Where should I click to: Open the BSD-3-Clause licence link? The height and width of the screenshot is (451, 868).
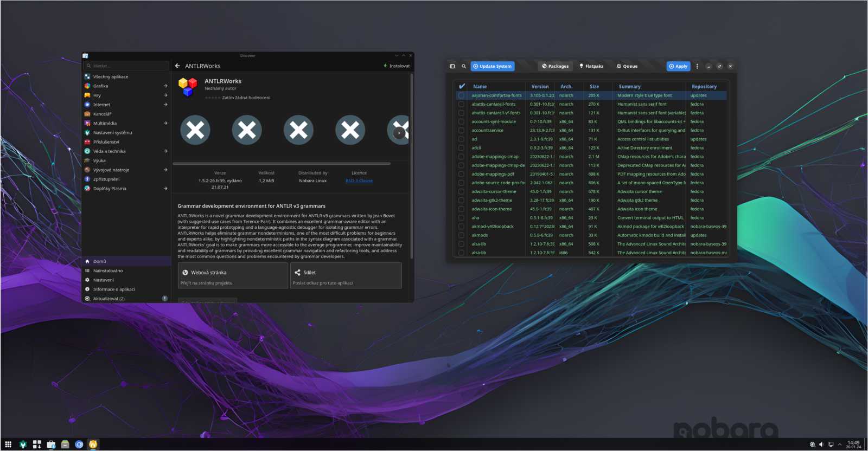point(359,181)
